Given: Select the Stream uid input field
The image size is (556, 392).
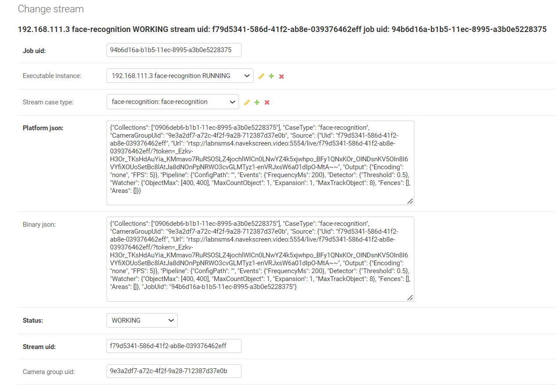Looking at the screenshot, I should point(174,346).
